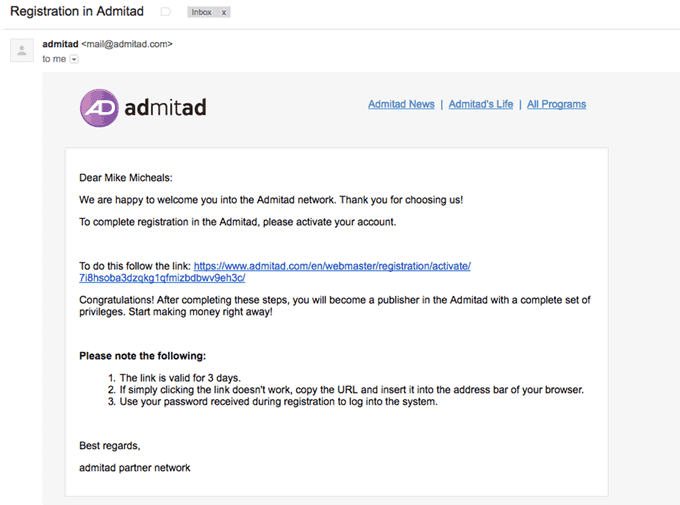Click the importance marker beside the subject

click(166, 12)
